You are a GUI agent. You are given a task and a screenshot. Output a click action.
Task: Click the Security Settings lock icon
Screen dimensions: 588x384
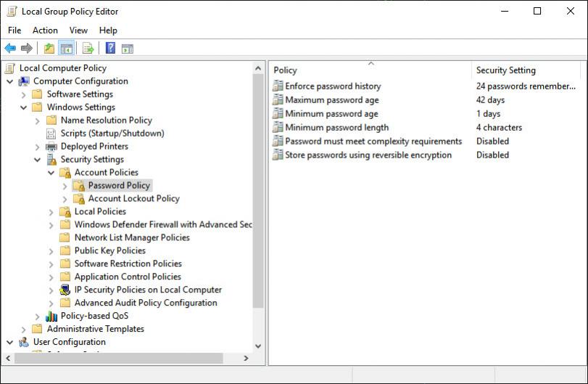coord(51,159)
